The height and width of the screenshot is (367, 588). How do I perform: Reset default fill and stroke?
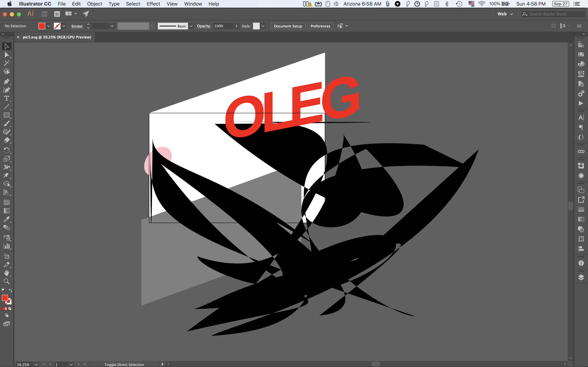point(3,290)
